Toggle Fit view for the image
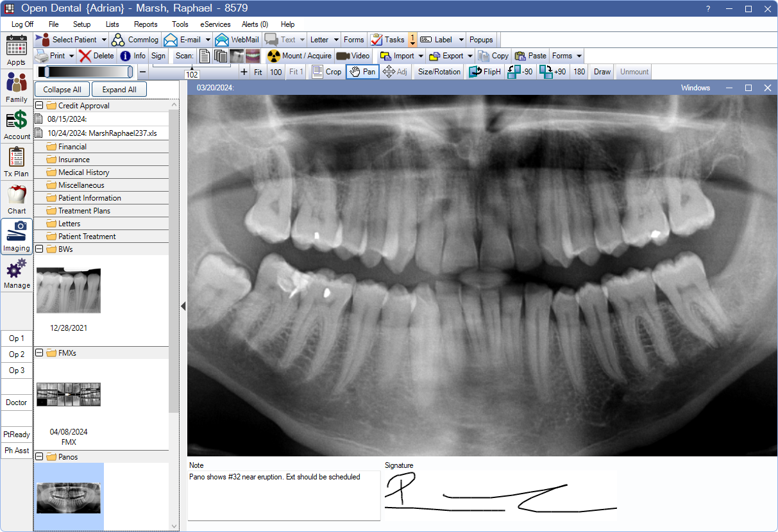This screenshot has height=532, width=778. click(257, 72)
